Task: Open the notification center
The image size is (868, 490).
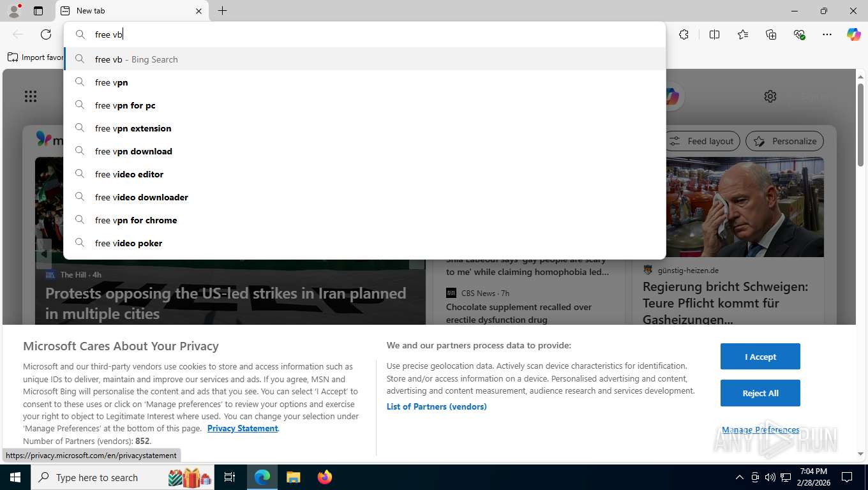Action: (847, 477)
